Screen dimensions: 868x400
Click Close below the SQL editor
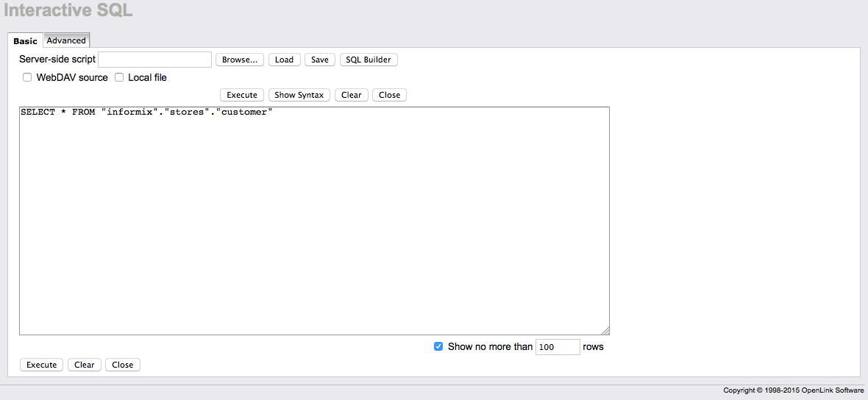pos(122,365)
